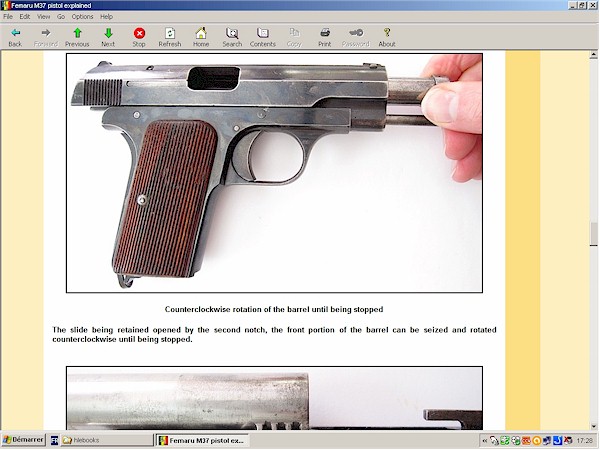The height and width of the screenshot is (450, 600).
Task: Select Femaru M37 pistol taskbar button
Action: 203,440
